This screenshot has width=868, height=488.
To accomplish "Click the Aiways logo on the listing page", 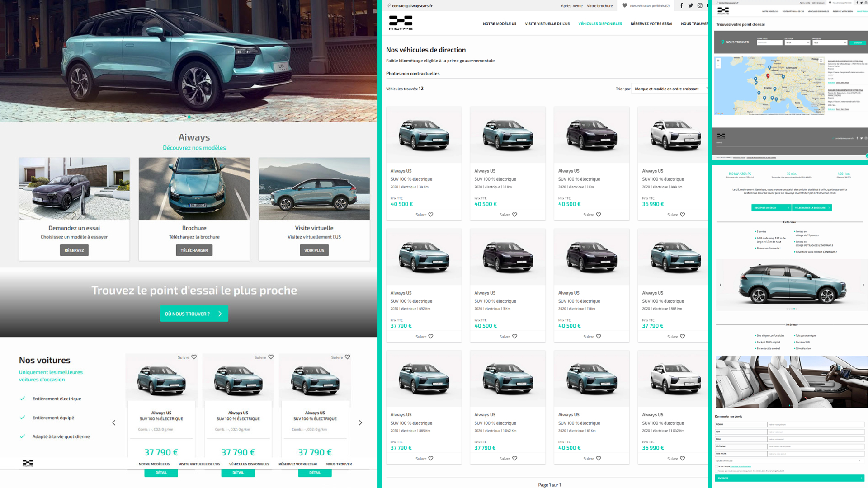I will (x=401, y=23).
